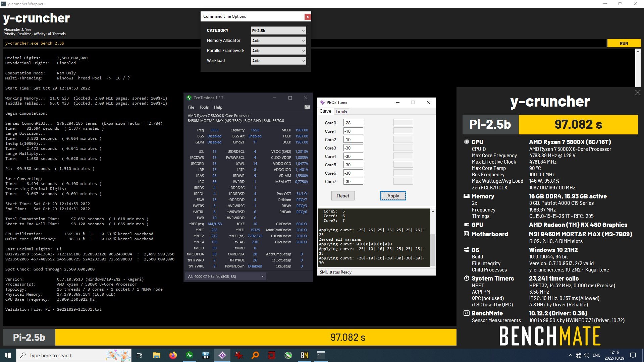Click the Memory icon in BenchMate panel
This screenshot has height=362, width=644.
point(466,196)
